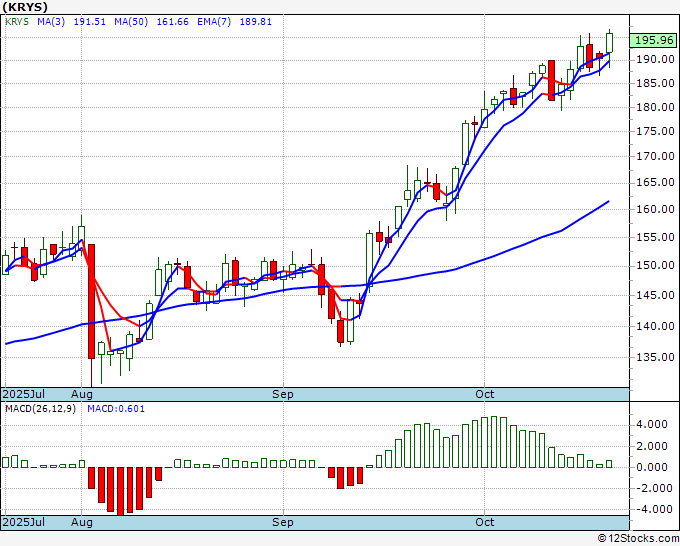Screen dimensions: 680x546
Task: Click the 185.00 price axis label
Action: (655, 83)
